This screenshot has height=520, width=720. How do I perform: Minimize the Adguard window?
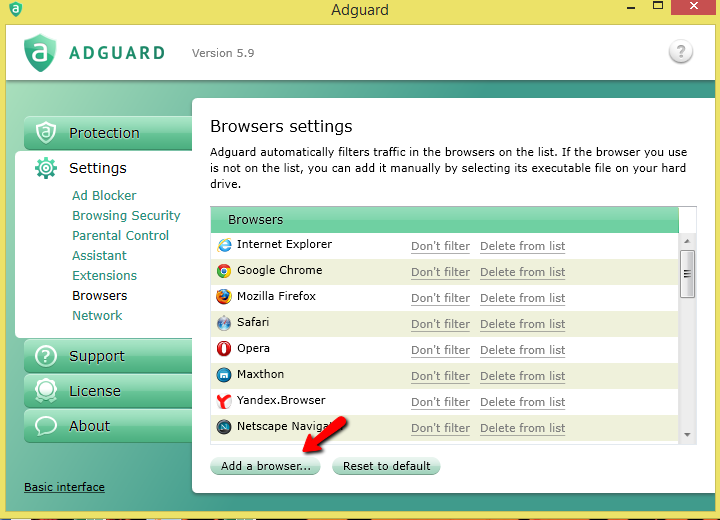[631, 8]
